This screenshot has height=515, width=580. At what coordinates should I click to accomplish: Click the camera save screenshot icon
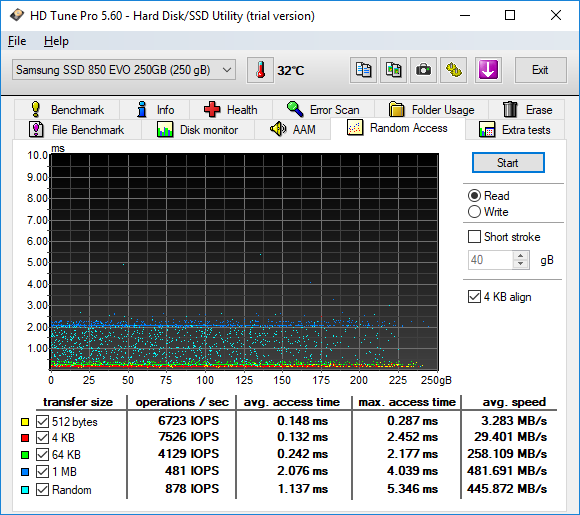coord(423,70)
